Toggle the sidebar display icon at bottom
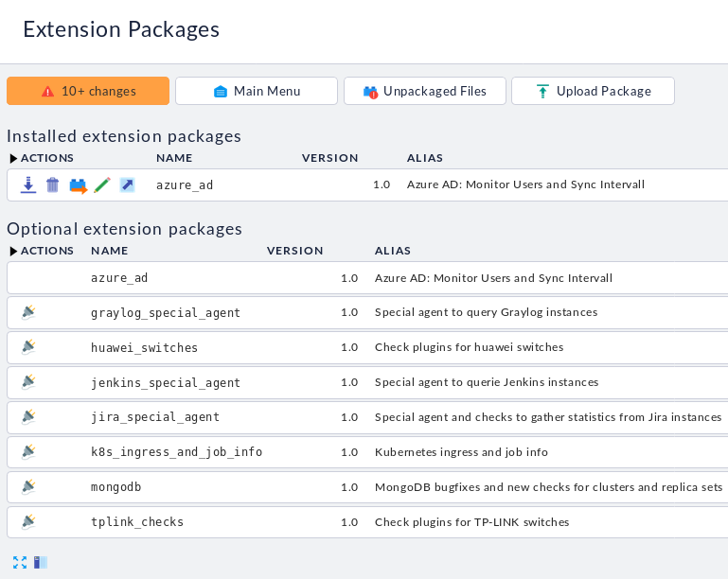The image size is (728, 579). click(x=41, y=562)
